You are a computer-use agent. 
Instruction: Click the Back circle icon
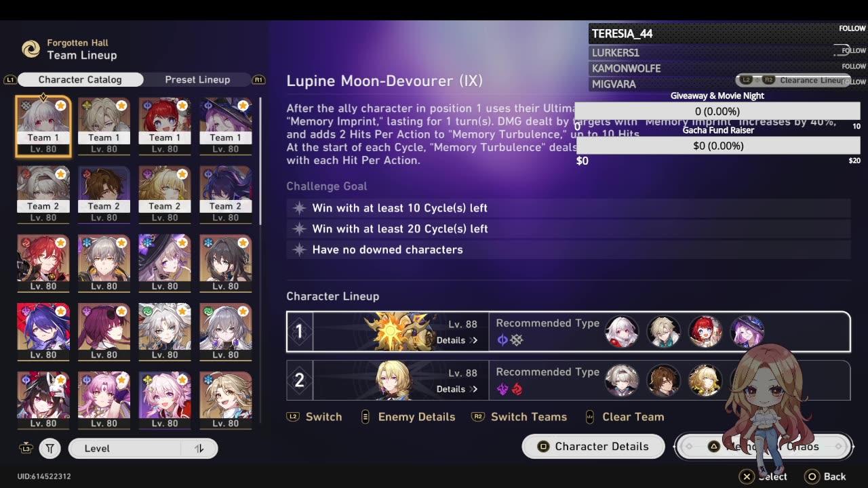point(812,476)
